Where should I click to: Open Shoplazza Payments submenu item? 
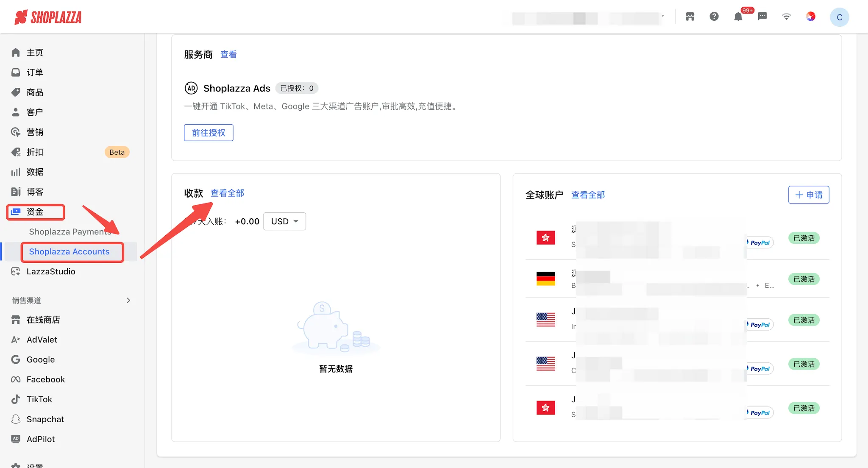(x=70, y=231)
